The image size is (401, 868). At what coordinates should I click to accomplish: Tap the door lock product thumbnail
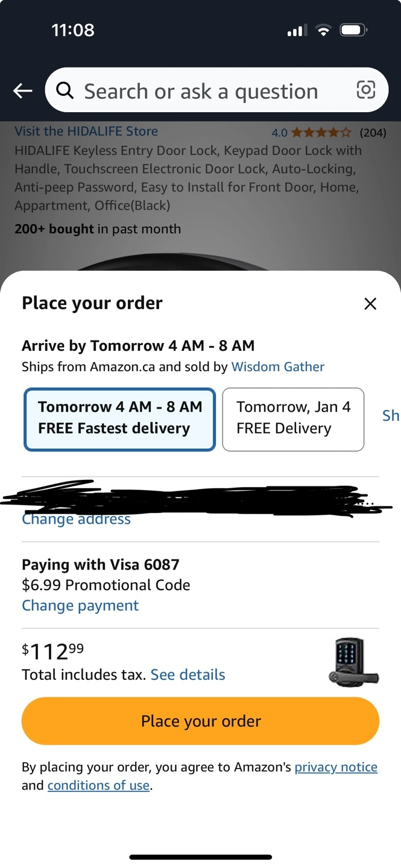tap(355, 662)
